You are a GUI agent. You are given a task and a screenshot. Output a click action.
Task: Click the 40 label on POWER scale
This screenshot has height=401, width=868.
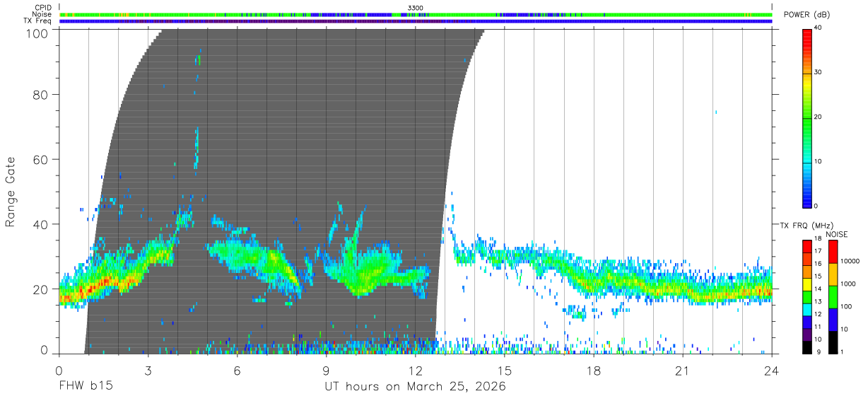[818, 28]
